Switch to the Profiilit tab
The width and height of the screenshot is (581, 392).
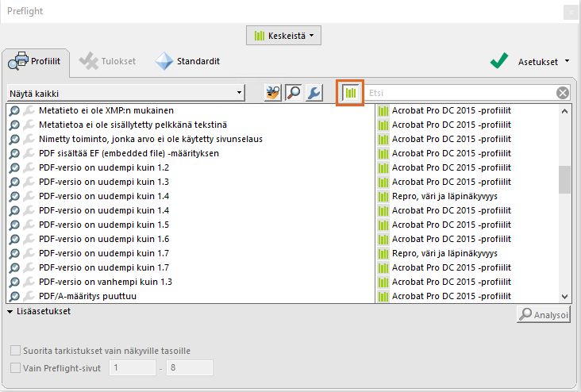35,62
